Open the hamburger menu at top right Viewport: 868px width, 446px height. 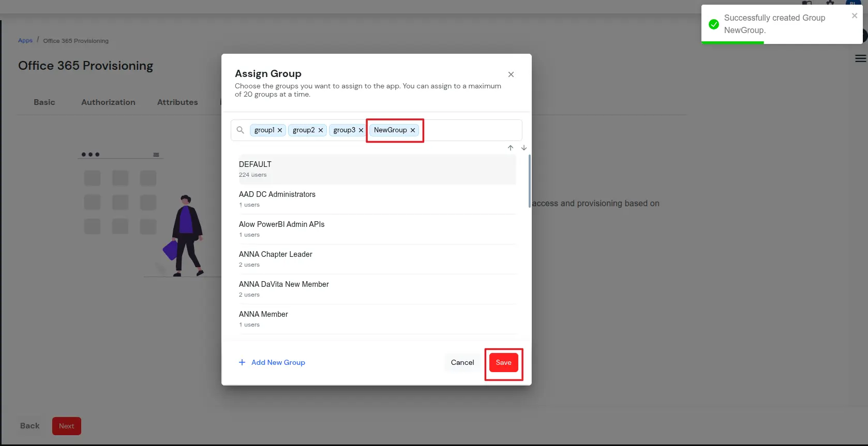[861, 59]
